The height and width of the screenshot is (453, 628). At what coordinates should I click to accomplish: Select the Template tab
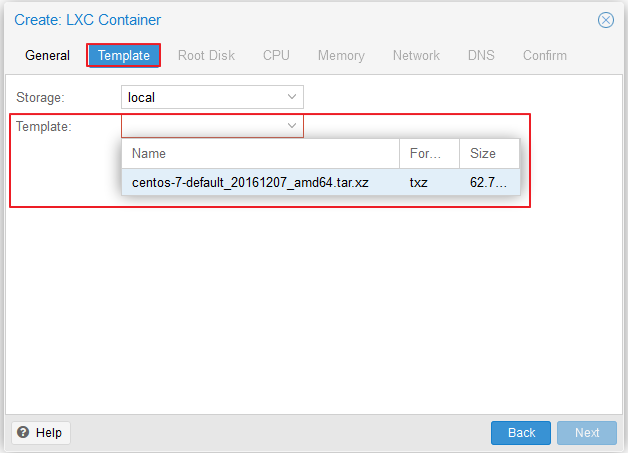(x=124, y=55)
